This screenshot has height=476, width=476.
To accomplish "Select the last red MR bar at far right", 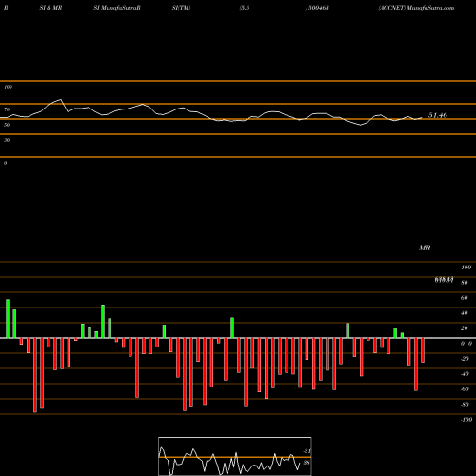I will (423, 350).
